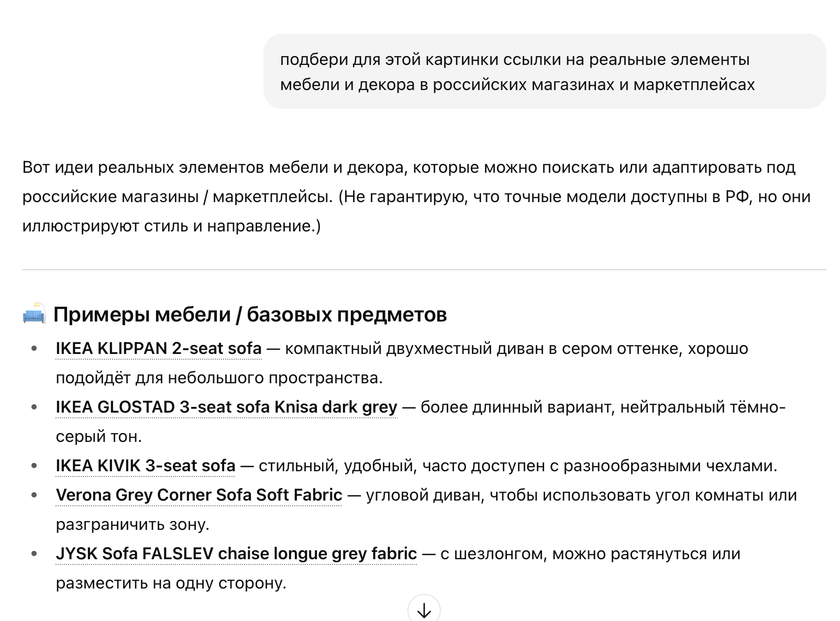Click the user message bubble about картинки
Viewport: 840px width, 621px height.
coord(544,72)
